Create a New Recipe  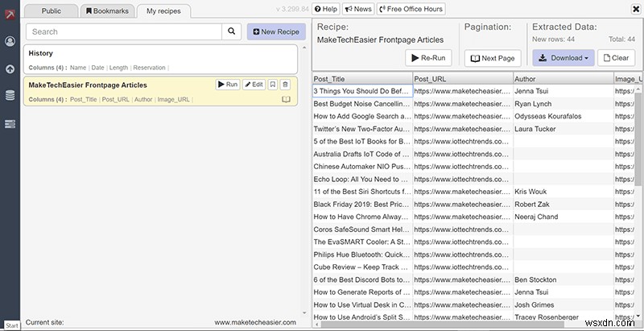276,31
